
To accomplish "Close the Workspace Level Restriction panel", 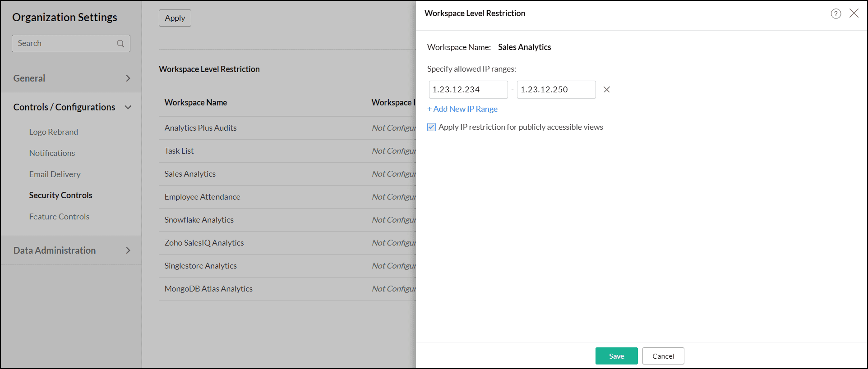I will click(x=854, y=14).
